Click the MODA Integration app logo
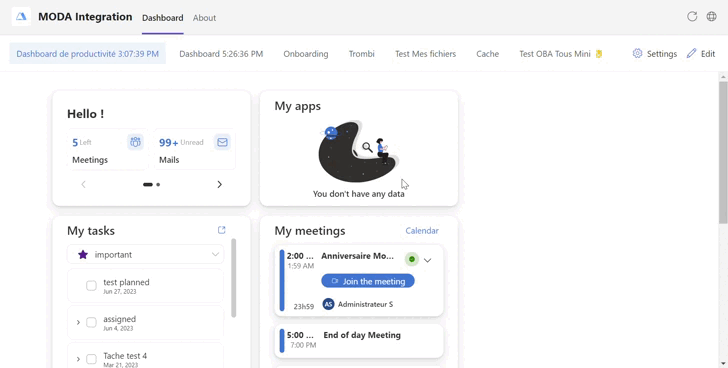This screenshot has height=368, width=728. [x=21, y=17]
